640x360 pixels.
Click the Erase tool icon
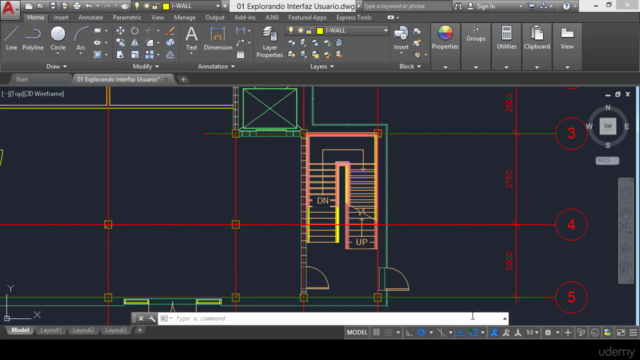tap(170, 31)
